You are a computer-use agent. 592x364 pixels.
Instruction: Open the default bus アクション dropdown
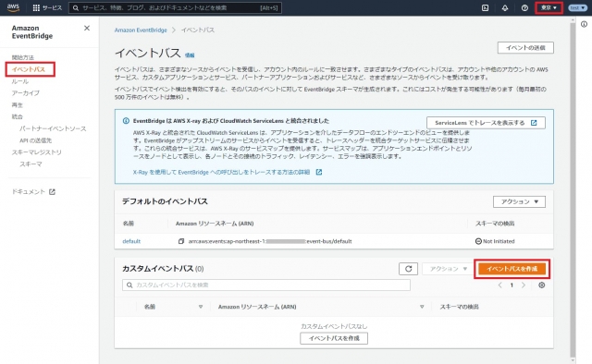(x=519, y=201)
